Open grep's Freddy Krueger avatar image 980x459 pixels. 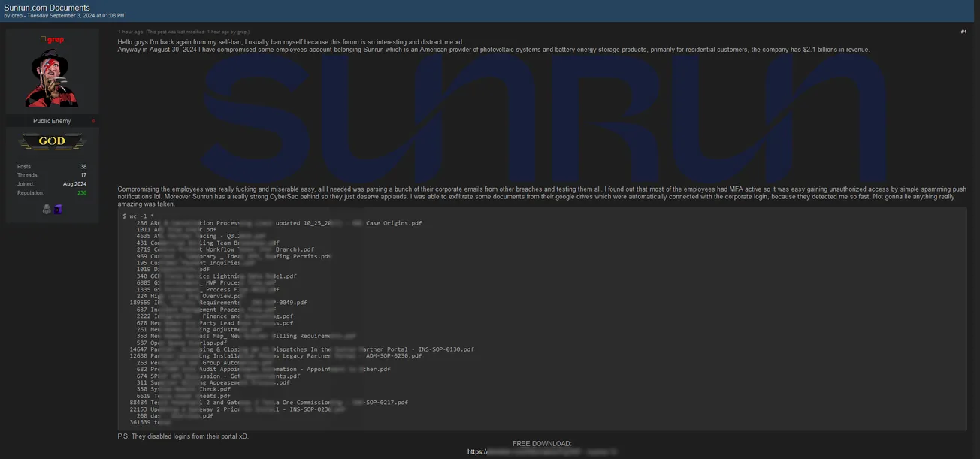click(x=52, y=79)
